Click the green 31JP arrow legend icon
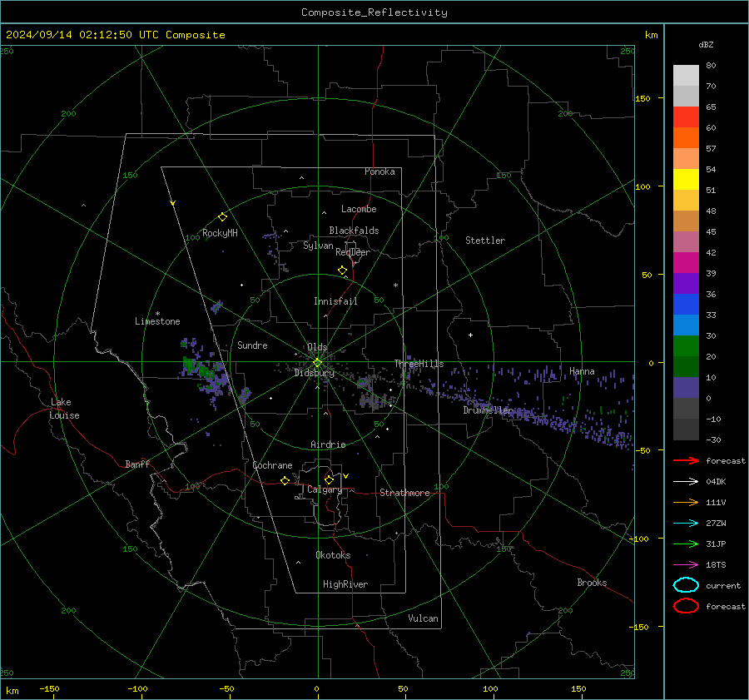 pyautogui.click(x=686, y=544)
